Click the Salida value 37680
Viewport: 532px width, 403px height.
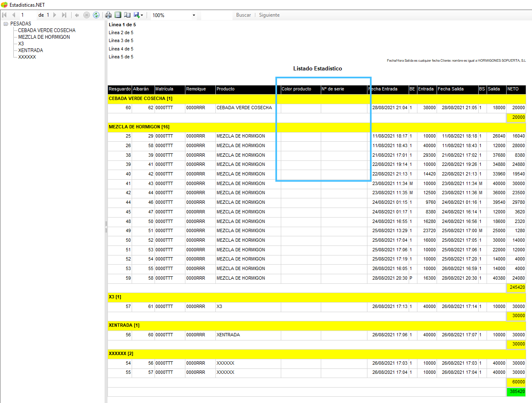click(499, 155)
